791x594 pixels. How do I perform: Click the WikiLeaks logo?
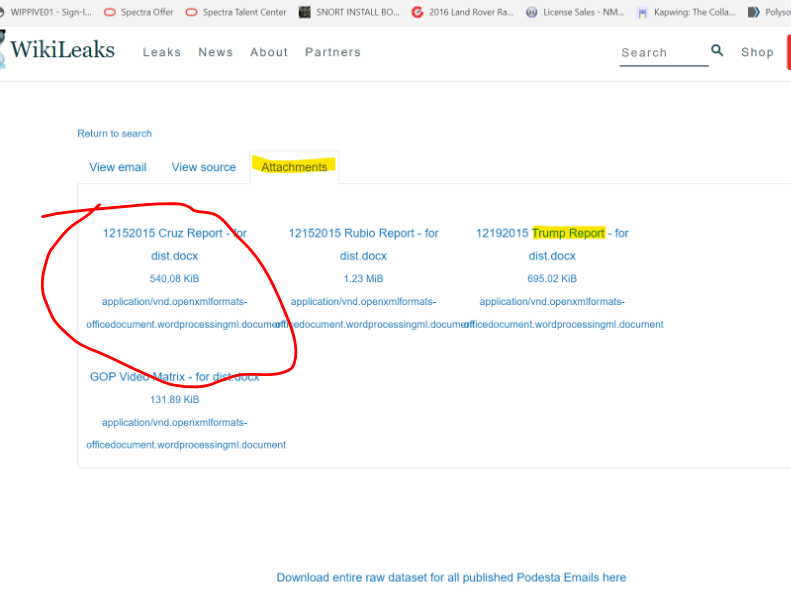[x=58, y=49]
